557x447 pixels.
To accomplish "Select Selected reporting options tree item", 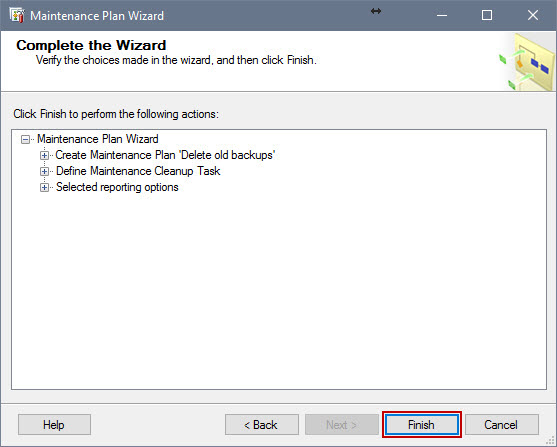I will click(117, 187).
